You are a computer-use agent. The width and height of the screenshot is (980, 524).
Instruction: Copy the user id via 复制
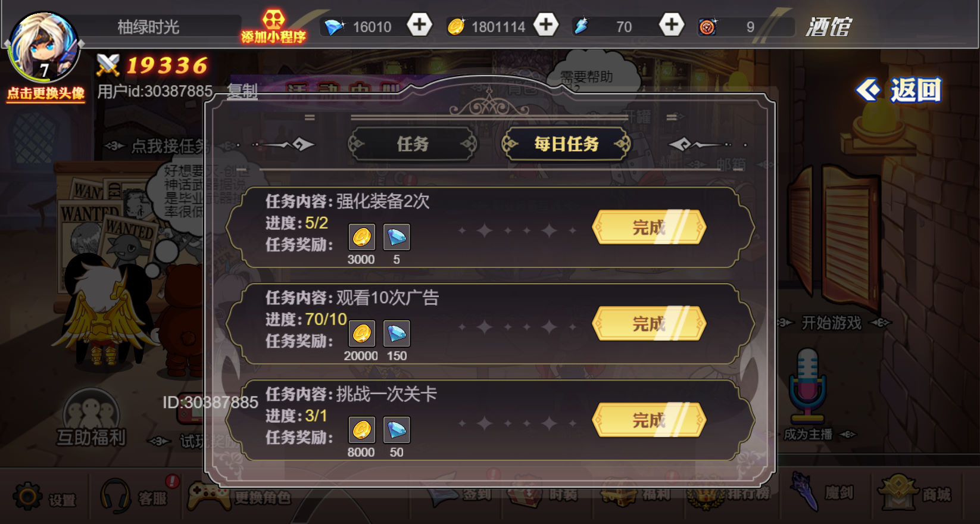click(242, 91)
